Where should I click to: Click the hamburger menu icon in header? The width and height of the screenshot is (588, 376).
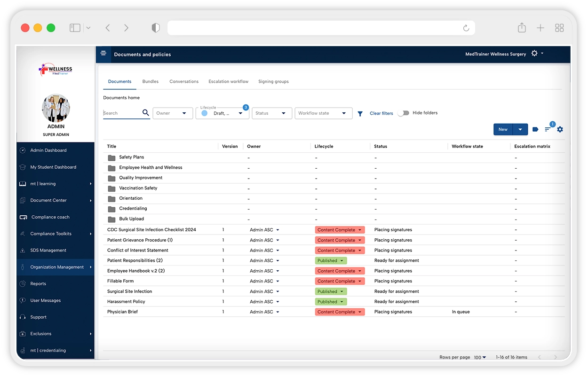103,54
